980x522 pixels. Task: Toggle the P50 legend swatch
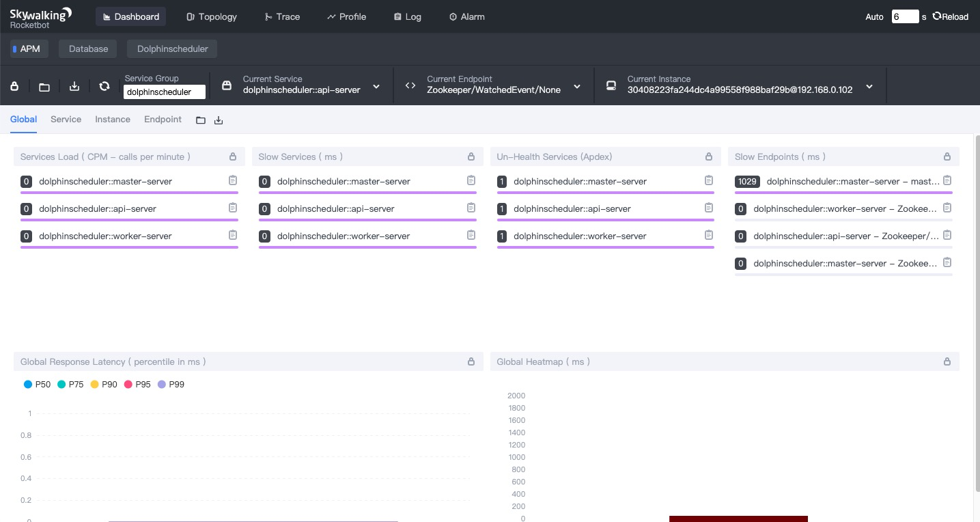pyautogui.click(x=28, y=385)
